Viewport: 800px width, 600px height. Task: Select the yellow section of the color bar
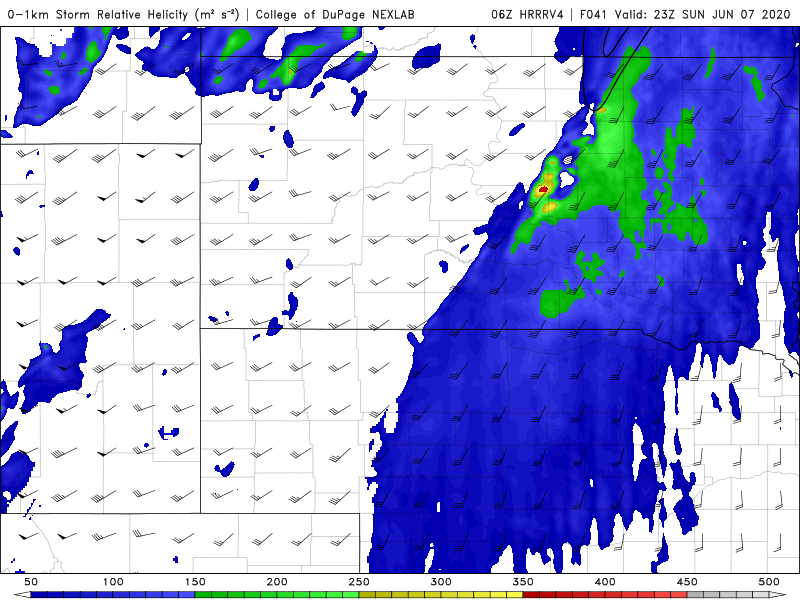[x=441, y=595]
